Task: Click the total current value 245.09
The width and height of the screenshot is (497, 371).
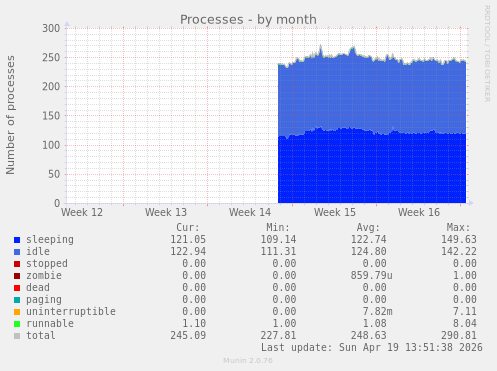Action: coord(188,336)
